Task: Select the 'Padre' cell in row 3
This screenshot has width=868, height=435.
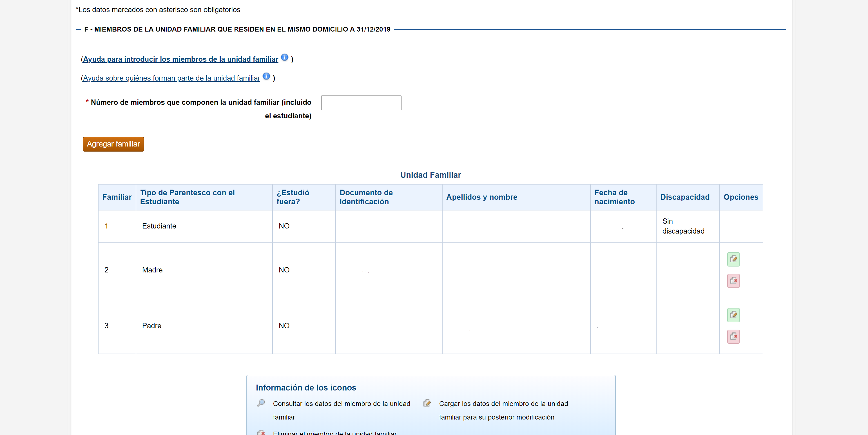Action: tap(204, 326)
